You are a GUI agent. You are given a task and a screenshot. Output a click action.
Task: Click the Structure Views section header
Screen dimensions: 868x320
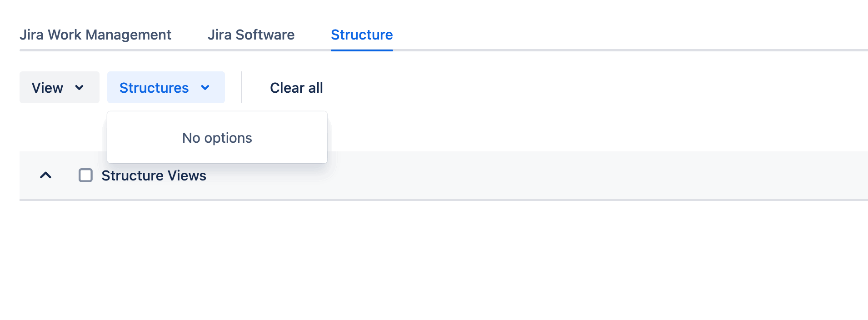153,175
